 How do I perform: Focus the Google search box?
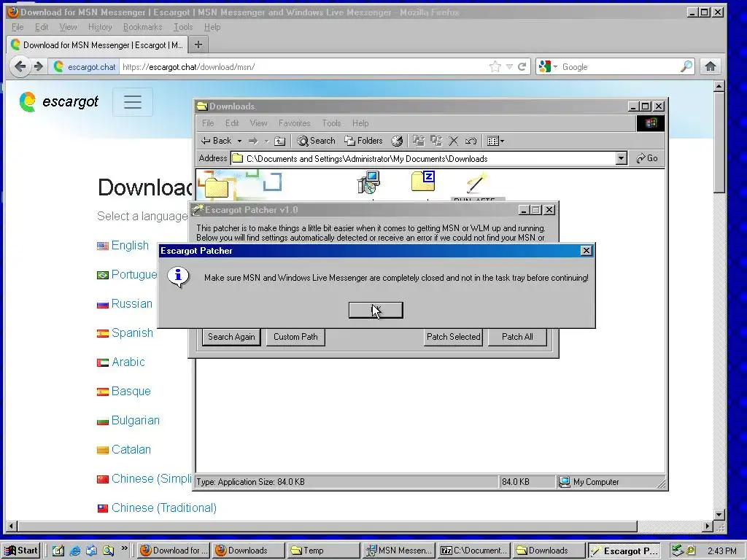pyautogui.click(x=619, y=66)
